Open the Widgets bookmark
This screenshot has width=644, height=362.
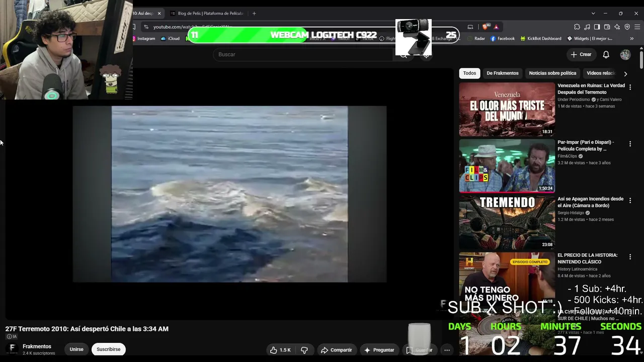click(590, 38)
